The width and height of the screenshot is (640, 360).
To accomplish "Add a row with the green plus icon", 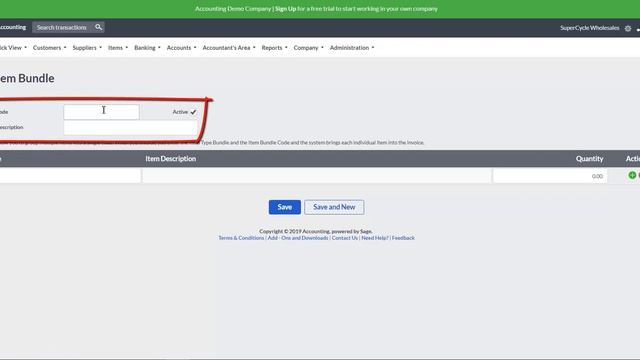I will tap(632, 175).
